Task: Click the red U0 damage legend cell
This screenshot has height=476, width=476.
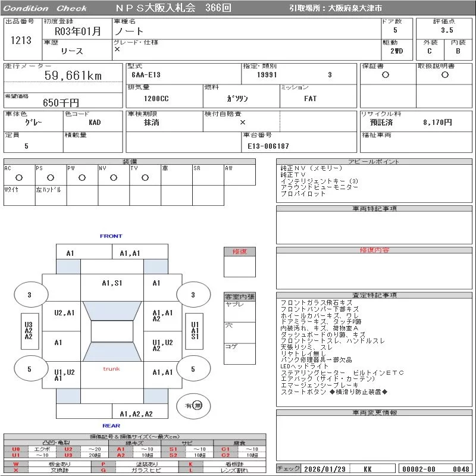Action: pos(16,449)
